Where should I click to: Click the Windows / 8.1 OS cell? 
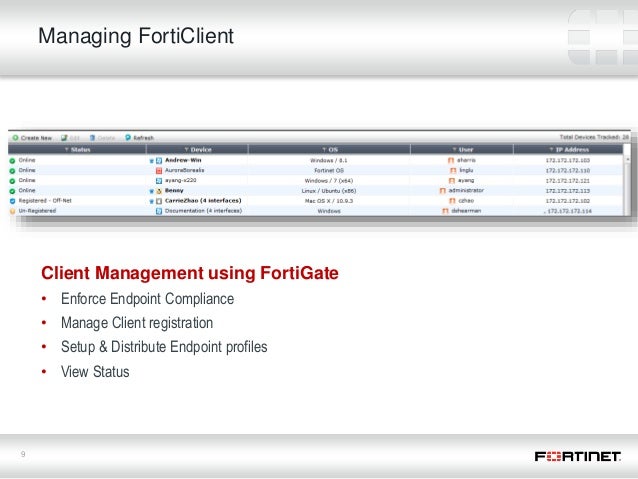329,161
